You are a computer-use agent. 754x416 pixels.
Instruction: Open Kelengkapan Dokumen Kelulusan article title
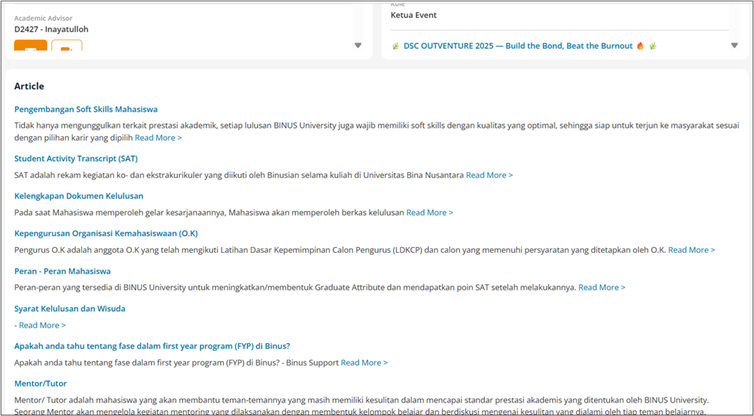[79, 196]
